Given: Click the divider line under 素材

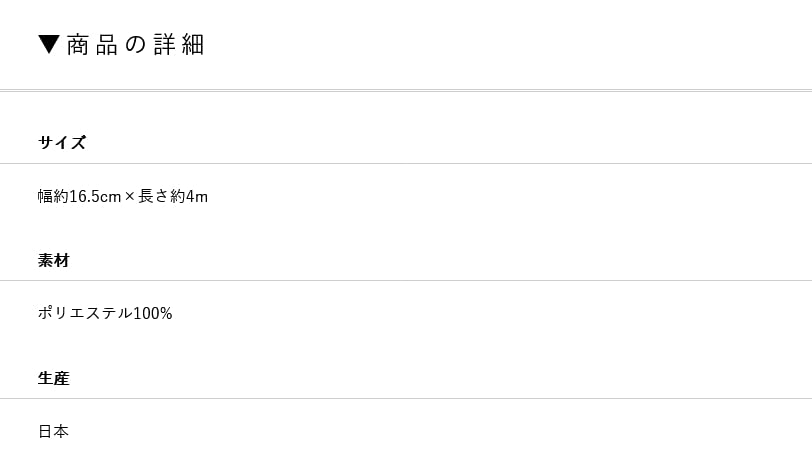Looking at the screenshot, I should (406, 281).
